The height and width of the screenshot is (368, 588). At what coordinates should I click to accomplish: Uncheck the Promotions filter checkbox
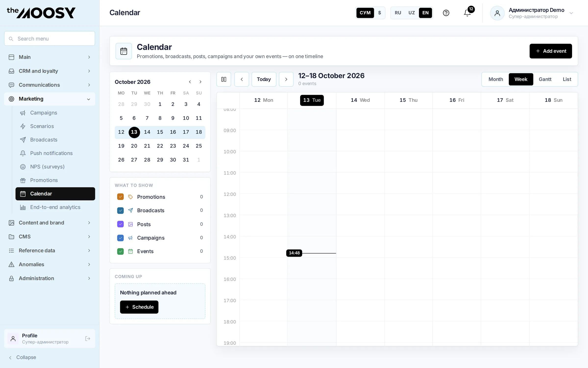click(120, 197)
